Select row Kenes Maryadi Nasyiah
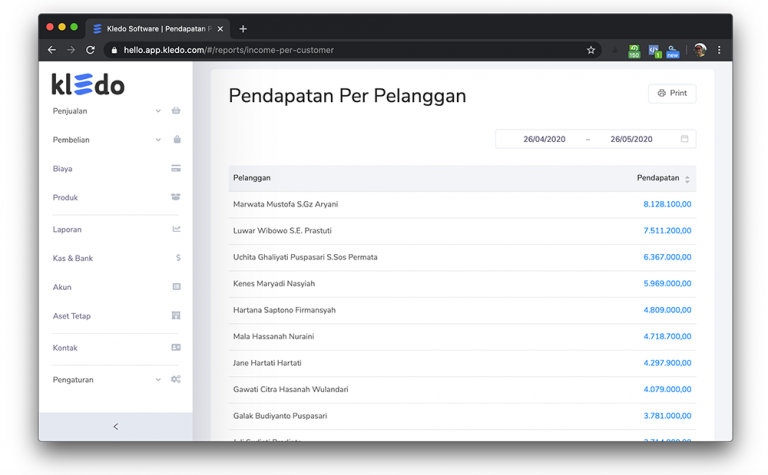The height and width of the screenshot is (475, 768). [x=462, y=284]
